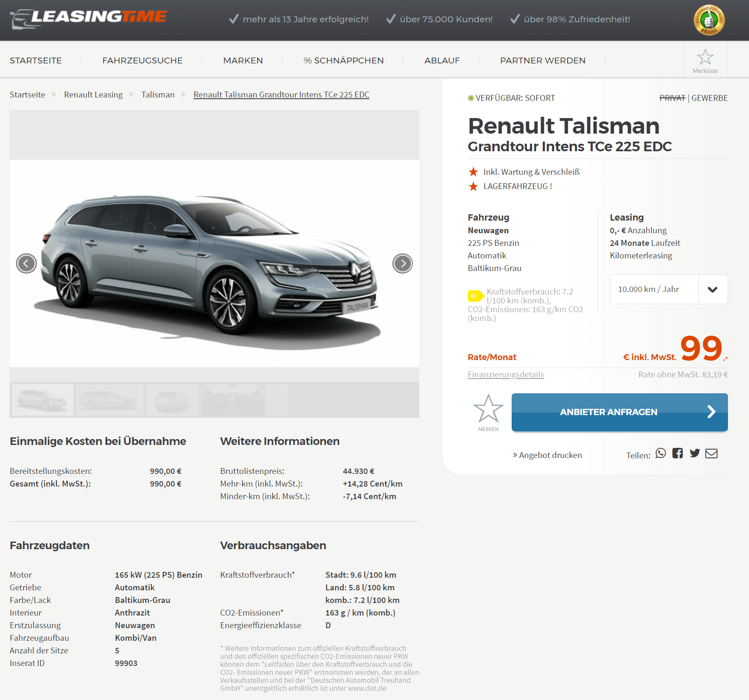Switch to GEWERBE pricing
Image resolution: width=749 pixels, height=700 pixels.
pyautogui.click(x=710, y=98)
